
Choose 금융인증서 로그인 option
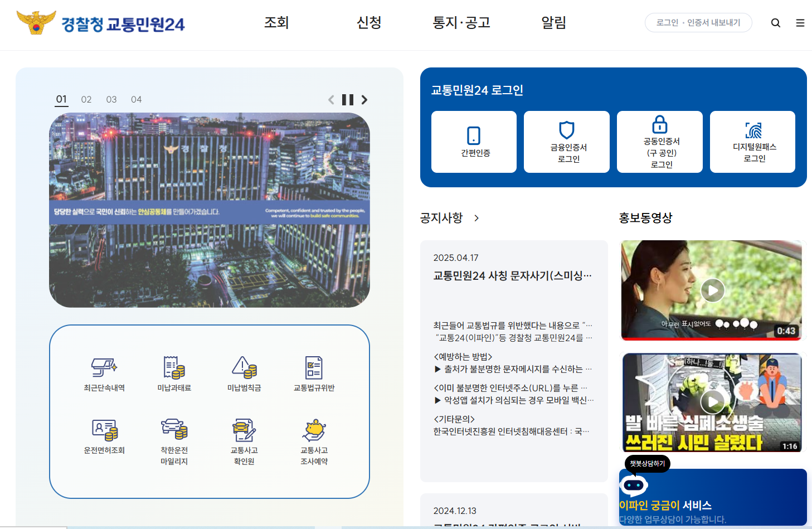click(x=567, y=142)
